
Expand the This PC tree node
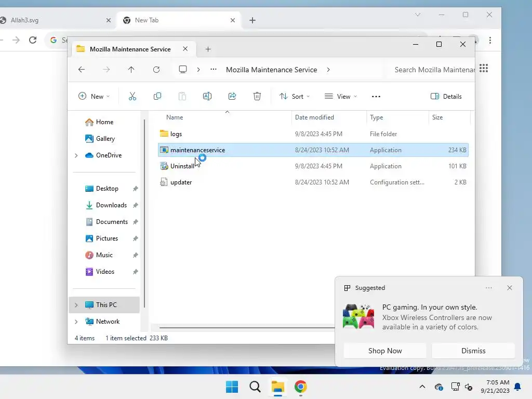76,305
